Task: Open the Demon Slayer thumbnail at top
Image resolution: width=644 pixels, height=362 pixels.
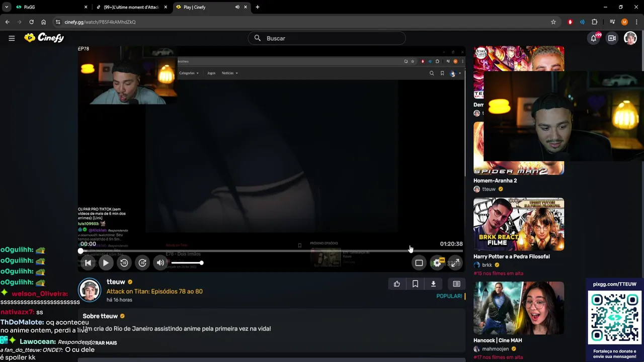Action: coord(519,73)
